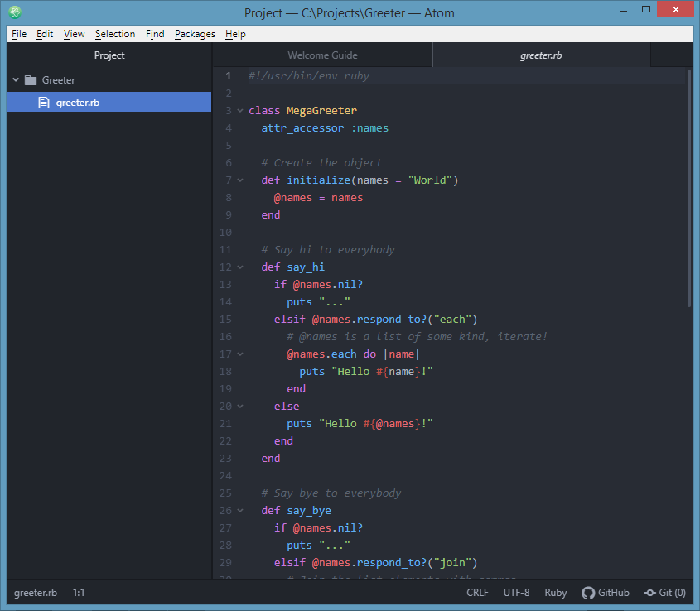Fold the initialize method at line 7
Viewport: 700px width, 611px height.
240,180
